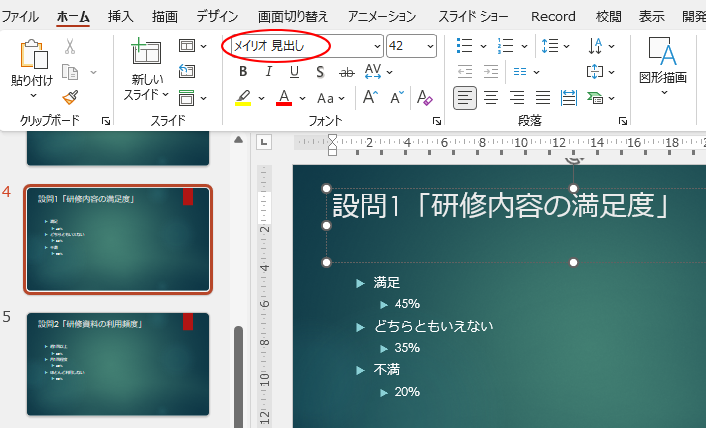Click the Reset slide icon

pyautogui.click(x=187, y=71)
